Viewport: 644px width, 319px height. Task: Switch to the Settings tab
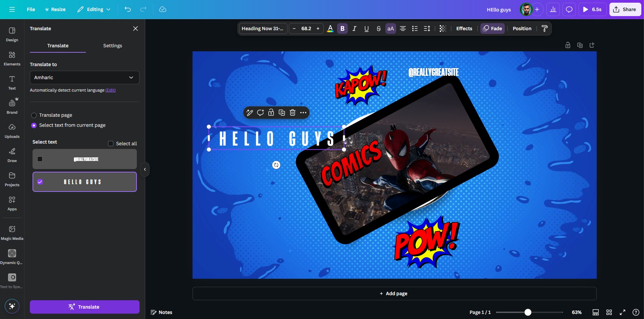coord(113,46)
